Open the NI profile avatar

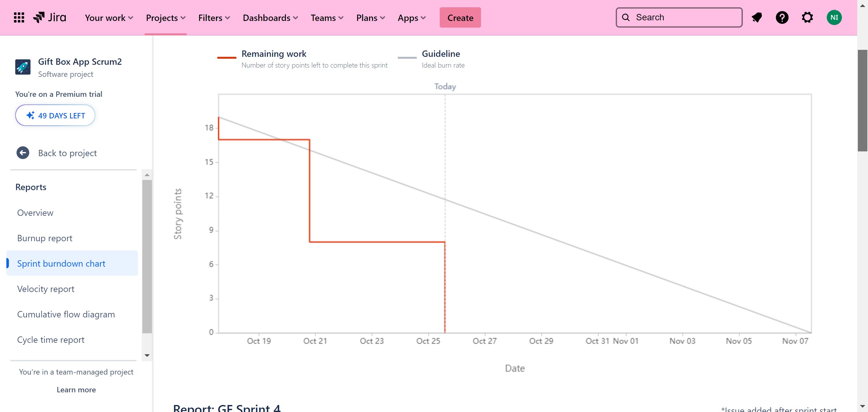pos(834,17)
